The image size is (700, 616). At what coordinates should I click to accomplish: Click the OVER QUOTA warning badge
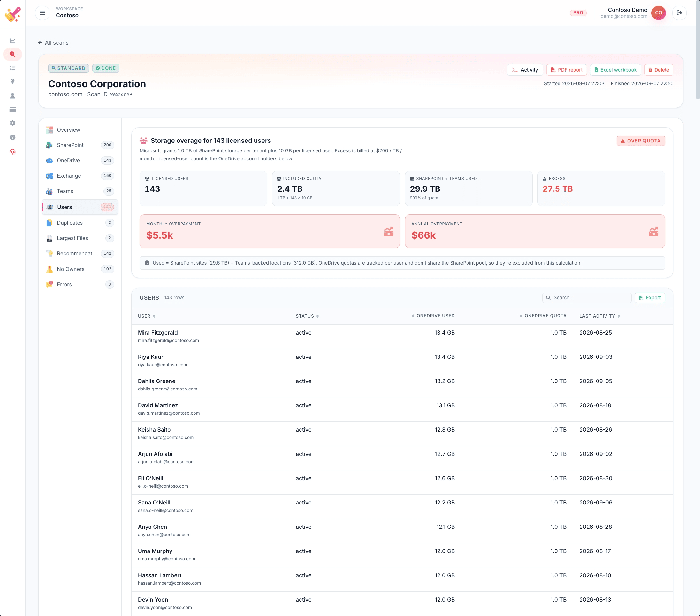(x=640, y=141)
